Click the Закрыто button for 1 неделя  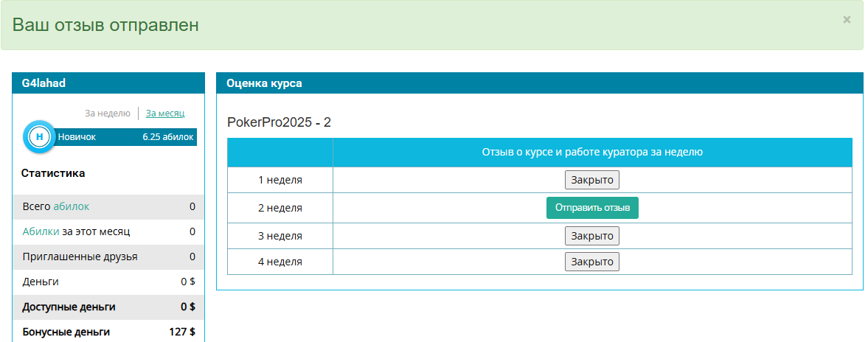(592, 180)
